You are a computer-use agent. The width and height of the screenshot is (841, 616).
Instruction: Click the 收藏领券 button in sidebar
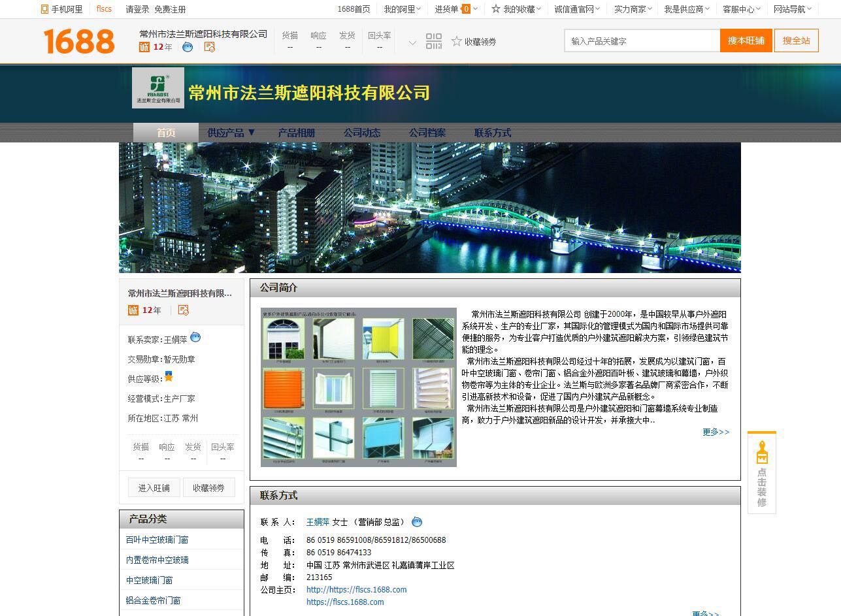(208, 488)
